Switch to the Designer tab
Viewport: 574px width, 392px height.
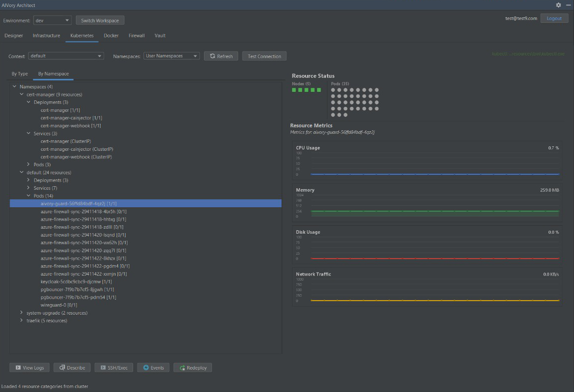point(13,35)
